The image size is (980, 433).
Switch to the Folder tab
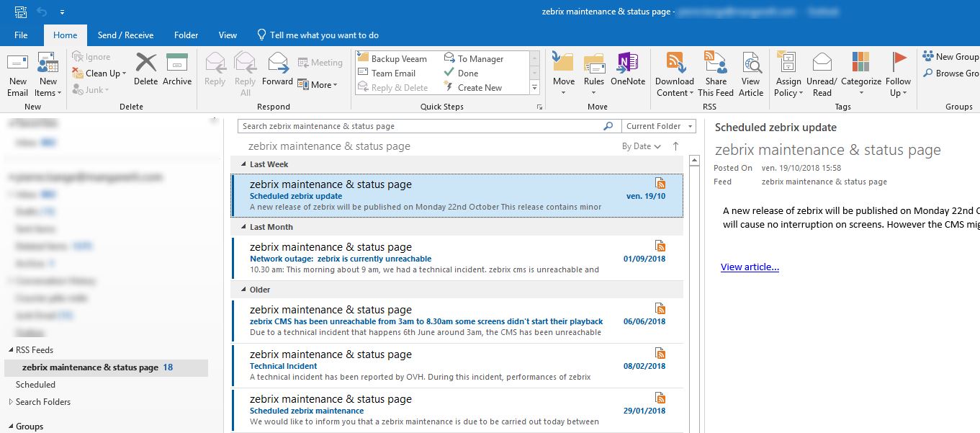(186, 35)
